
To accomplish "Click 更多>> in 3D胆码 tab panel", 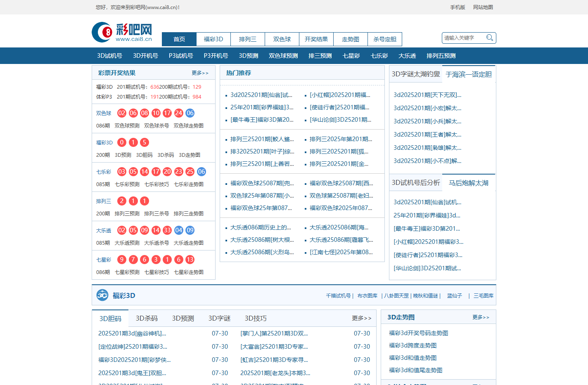I will [x=361, y=318].
